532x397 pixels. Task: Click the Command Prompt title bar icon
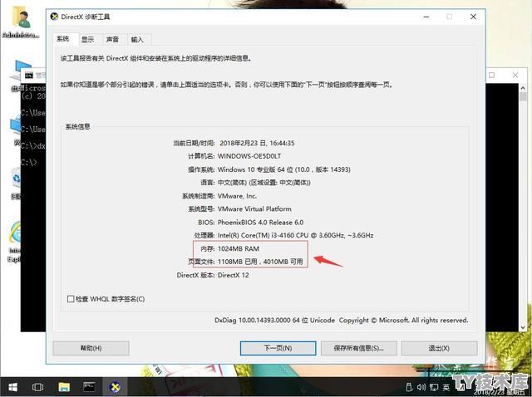(x=29, y=76)
